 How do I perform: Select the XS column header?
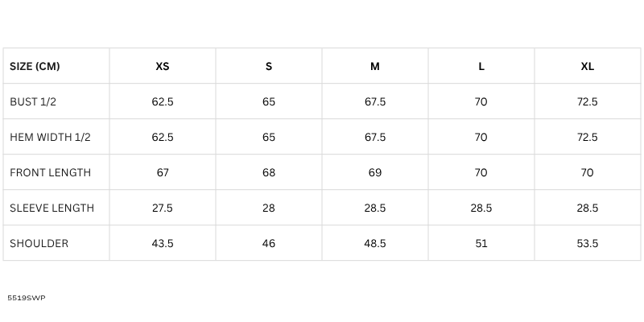coord(163,66)
